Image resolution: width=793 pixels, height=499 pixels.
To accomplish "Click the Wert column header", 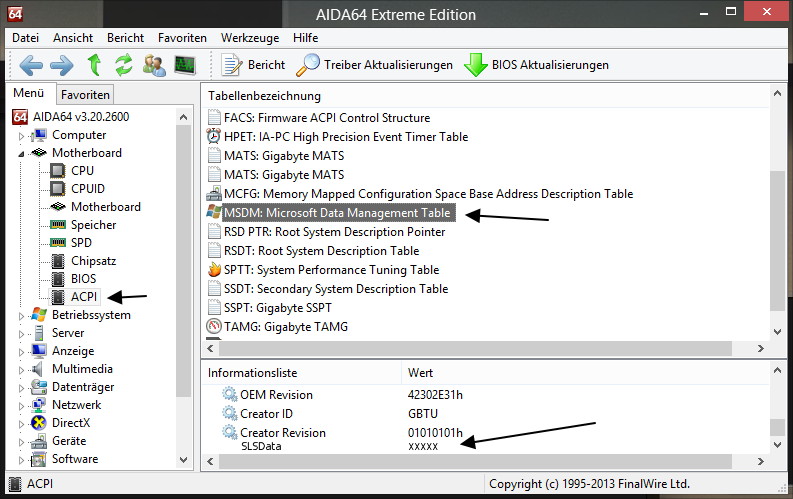I will [x=420, y=373].
